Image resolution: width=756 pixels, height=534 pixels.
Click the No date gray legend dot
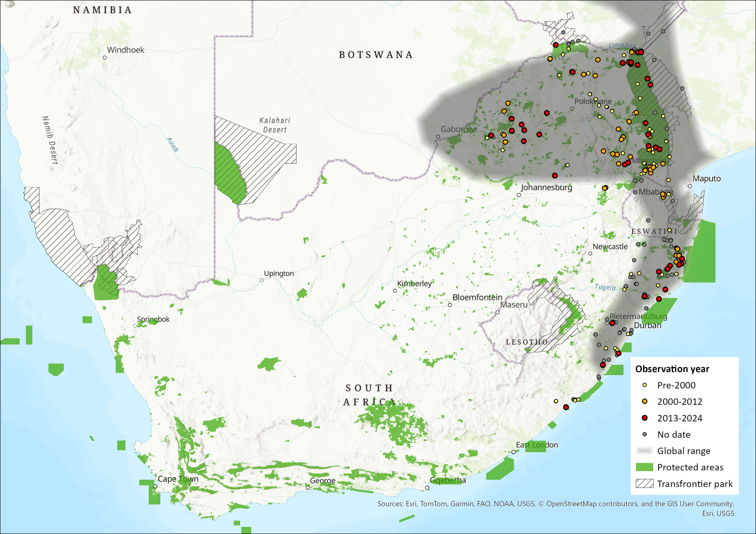point(645,434)
